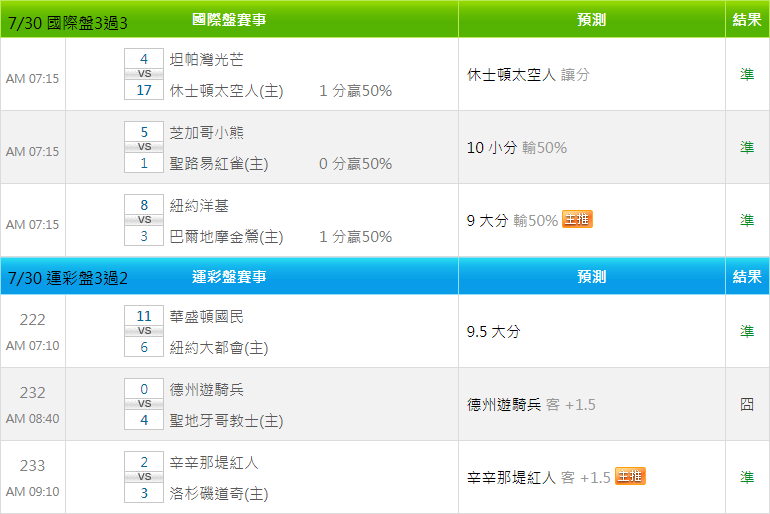Click time AM 07:10 under game 222
The width and height of the screenshot is (770, 514).
click(32, 346)
